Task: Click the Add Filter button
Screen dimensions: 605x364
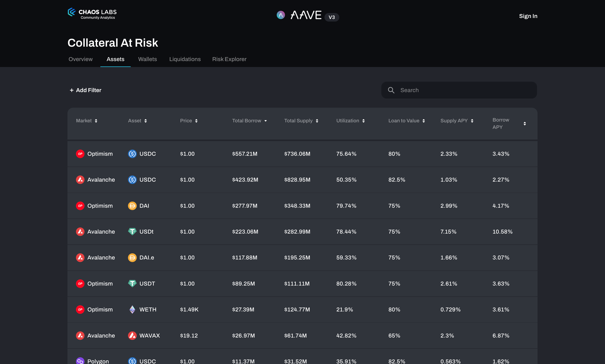Action: pos(85,90)
